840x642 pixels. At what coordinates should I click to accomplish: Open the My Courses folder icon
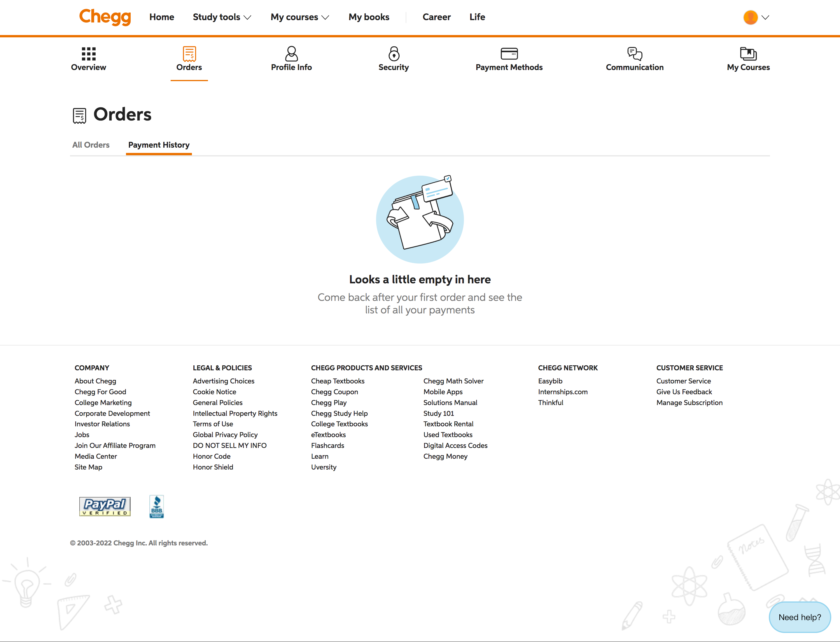click(748, 54)
